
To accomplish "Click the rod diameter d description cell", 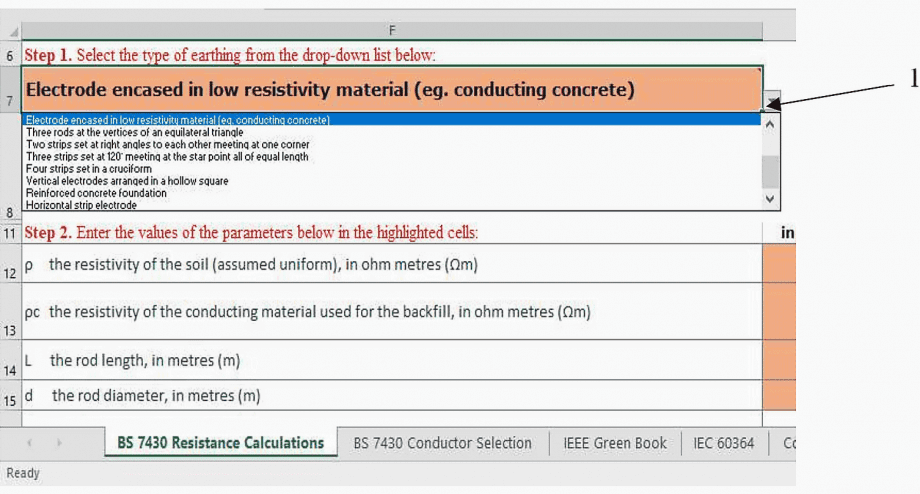I will coord(392,395).
